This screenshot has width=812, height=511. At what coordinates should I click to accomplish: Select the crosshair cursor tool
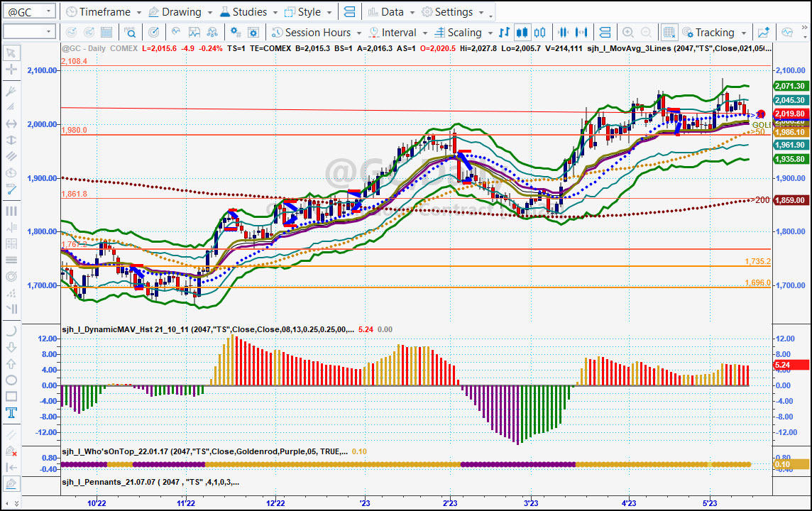coord(11,70)
